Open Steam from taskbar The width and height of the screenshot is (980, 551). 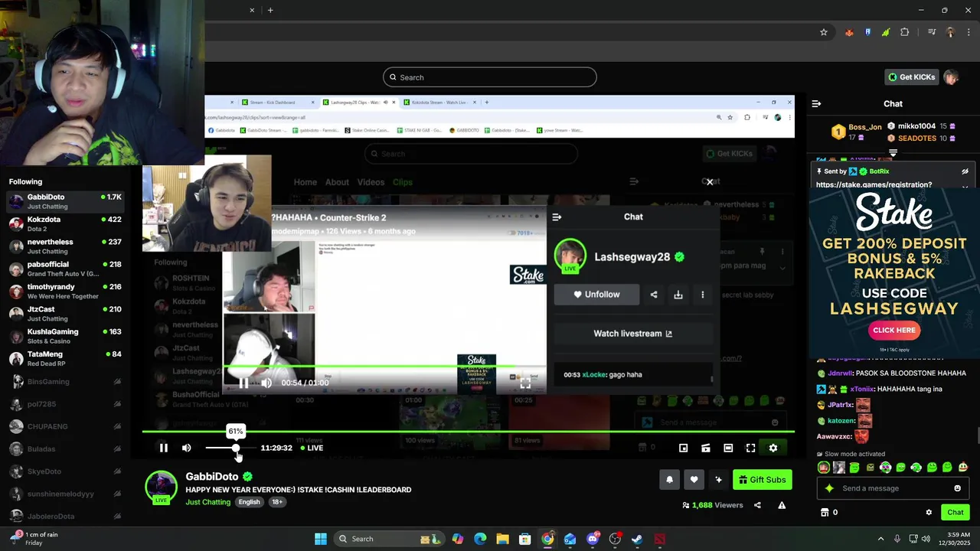point(637,539)
